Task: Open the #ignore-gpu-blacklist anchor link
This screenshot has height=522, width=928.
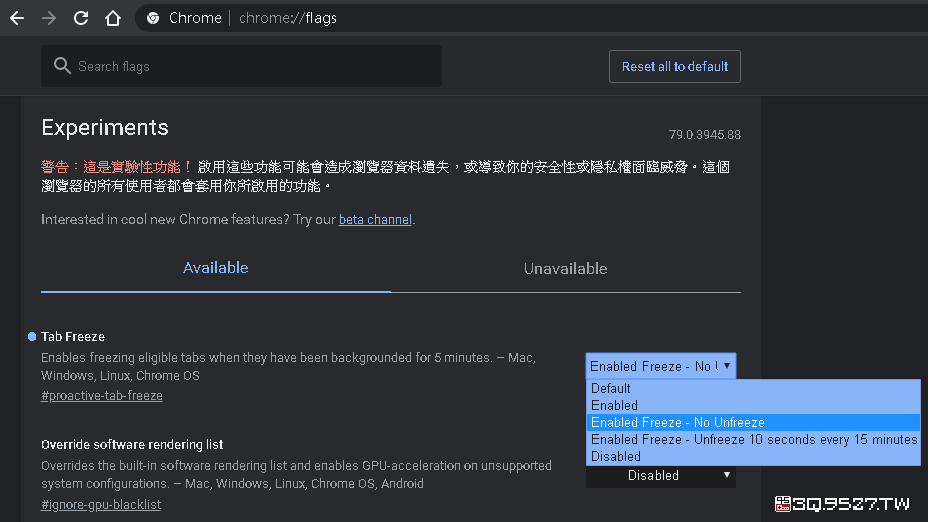Action: point(101,504)
